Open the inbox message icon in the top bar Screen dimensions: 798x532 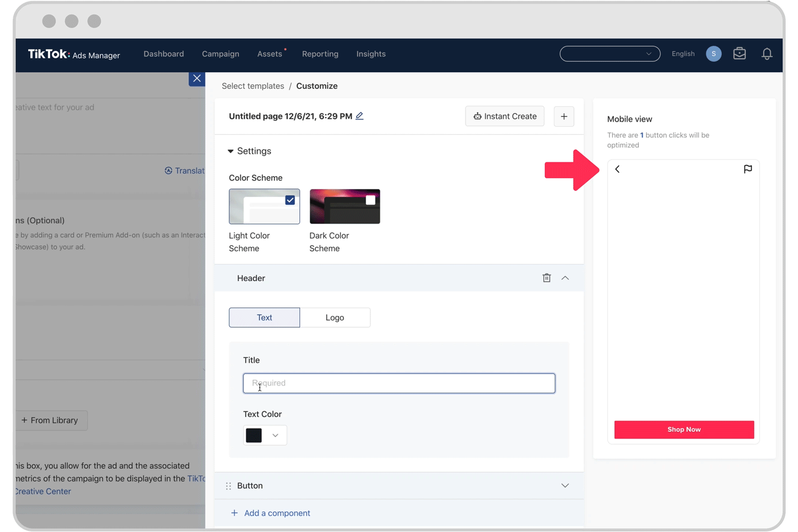[739, 53]
